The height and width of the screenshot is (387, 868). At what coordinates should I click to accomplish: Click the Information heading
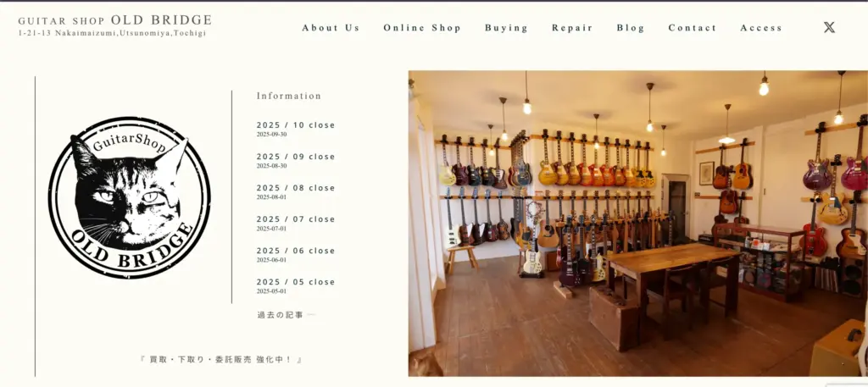point(288,96)
